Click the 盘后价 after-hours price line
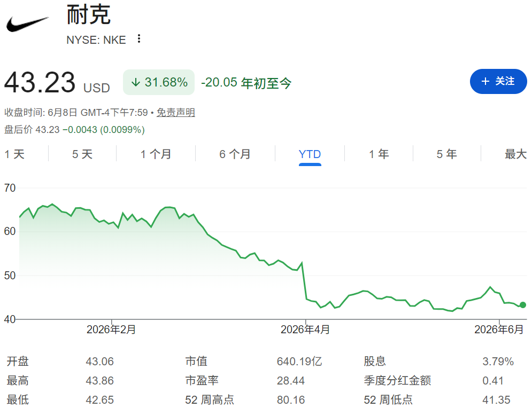Viewport: 532px width, 408px height. [74, 130]
